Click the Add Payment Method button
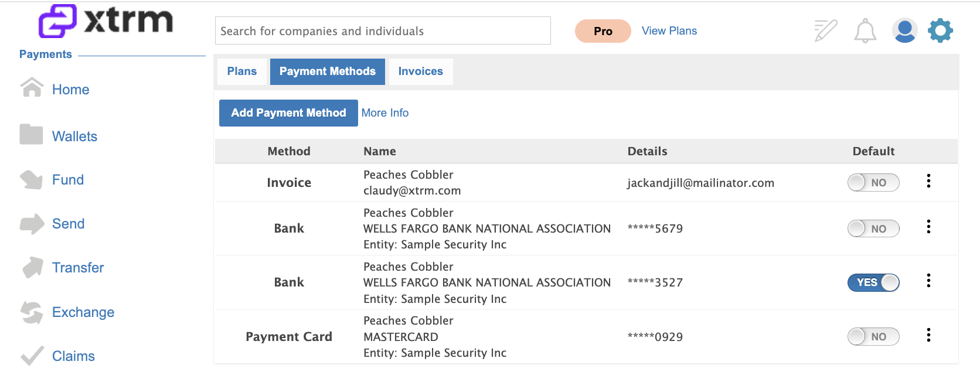980x382 pixels. point(288,113)
